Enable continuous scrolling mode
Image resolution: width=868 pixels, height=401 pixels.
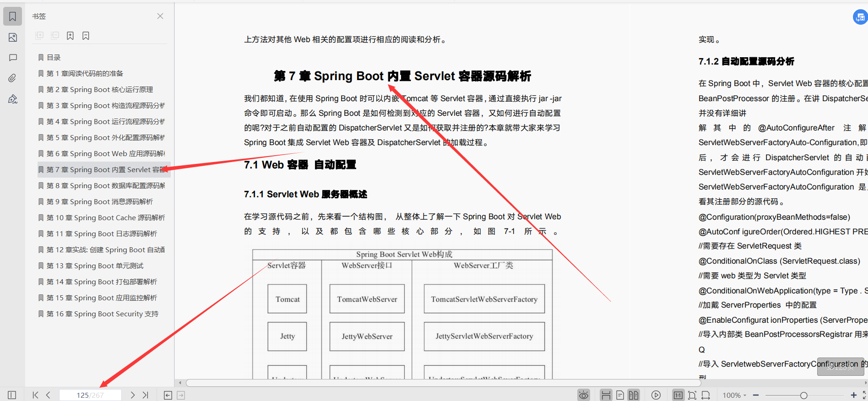tap(606, 395)
